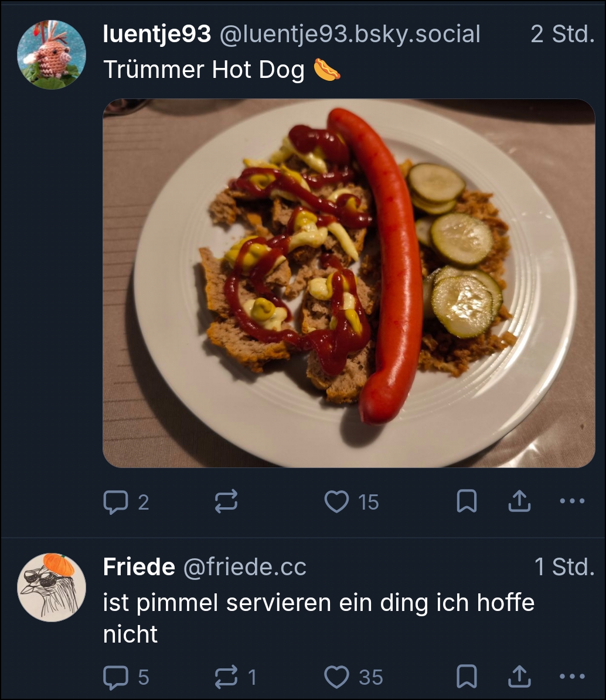Like luentje93's post with 15 likes
606x700 pixels.
pyautogui.click(x=336, y=502)
